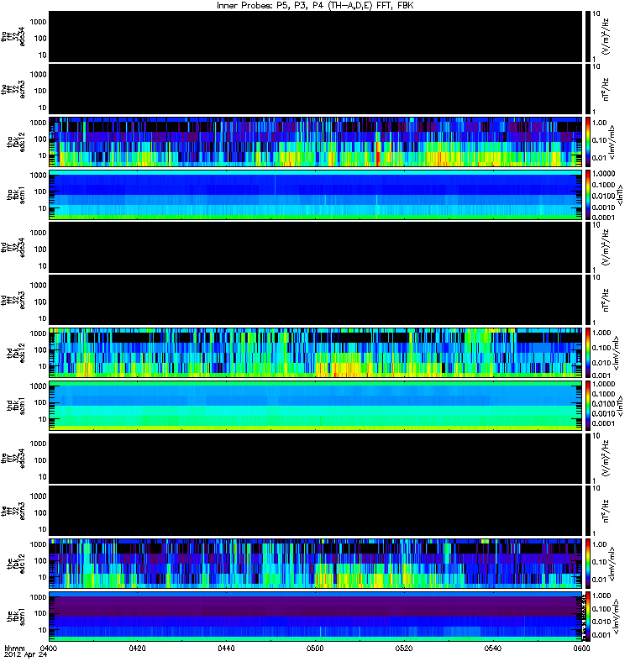
Task: Click the <|mV/m|> unit label beside tha edc12
Action: (612, 142)
